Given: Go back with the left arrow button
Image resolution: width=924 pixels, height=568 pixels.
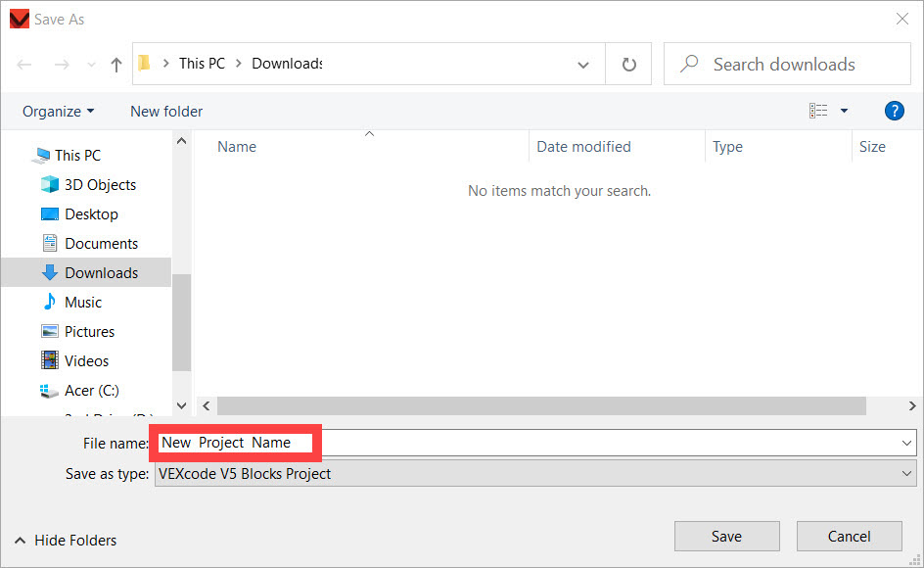Looking at the screenshot, I should point(24,65).
